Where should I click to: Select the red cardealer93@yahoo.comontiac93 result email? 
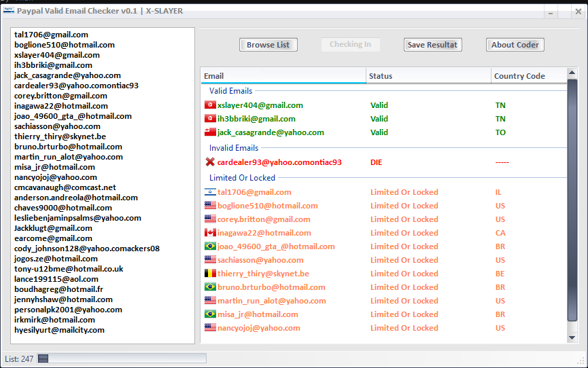(279, 162)
